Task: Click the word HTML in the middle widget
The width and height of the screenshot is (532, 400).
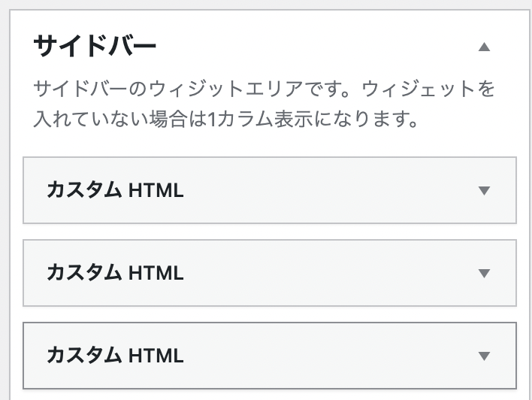Action: [x=156, y=273]
